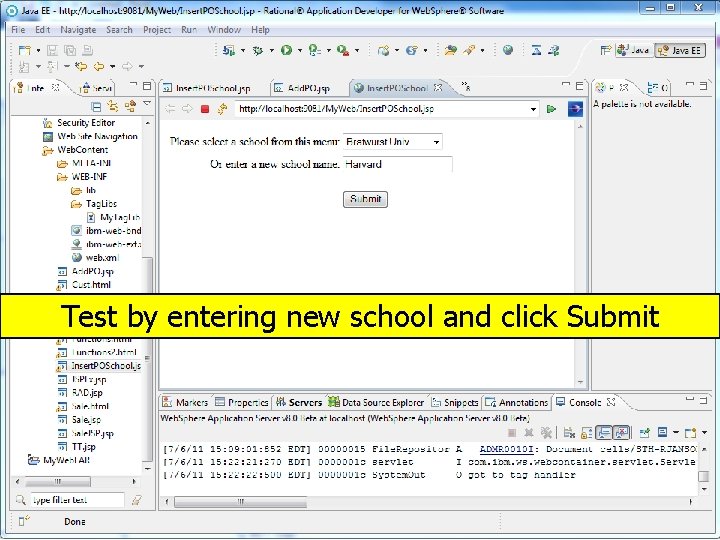
Task: Open the Window menu
Action: (224, 30)
